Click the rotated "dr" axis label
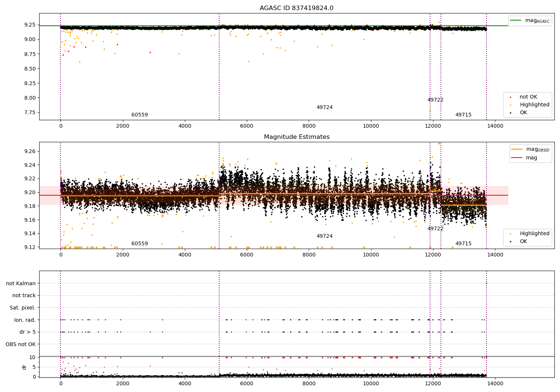The height and width of the screenshot is (392, 560). pos(24,367)
